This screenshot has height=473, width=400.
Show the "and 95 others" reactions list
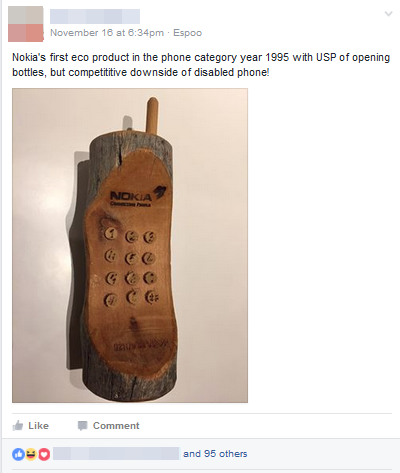[x=215, y=454]
